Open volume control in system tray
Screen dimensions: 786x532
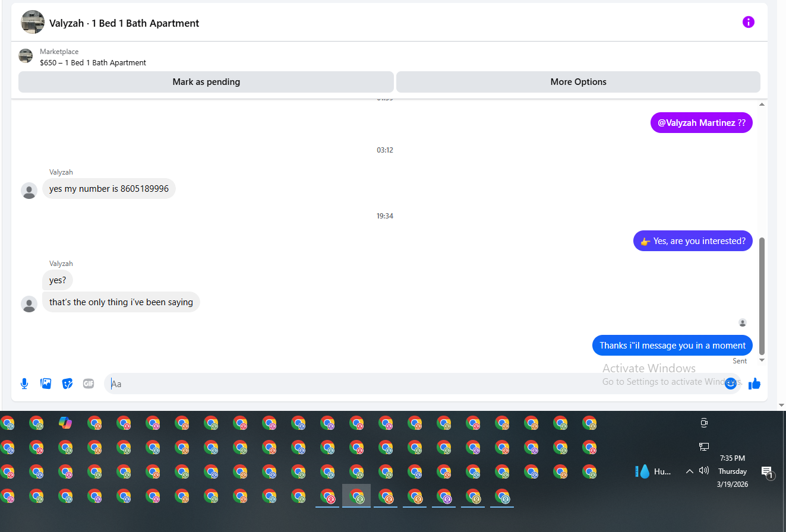click(x=704, y=471)
